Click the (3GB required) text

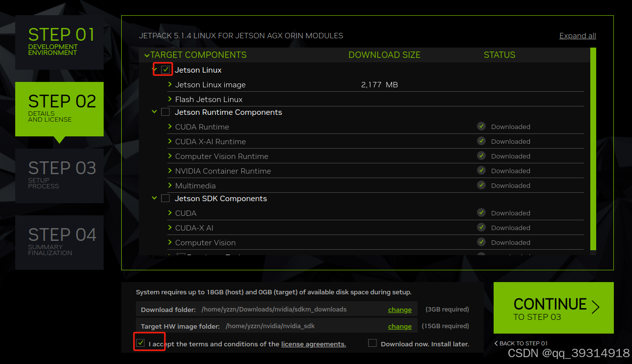[x=447, y=310]
